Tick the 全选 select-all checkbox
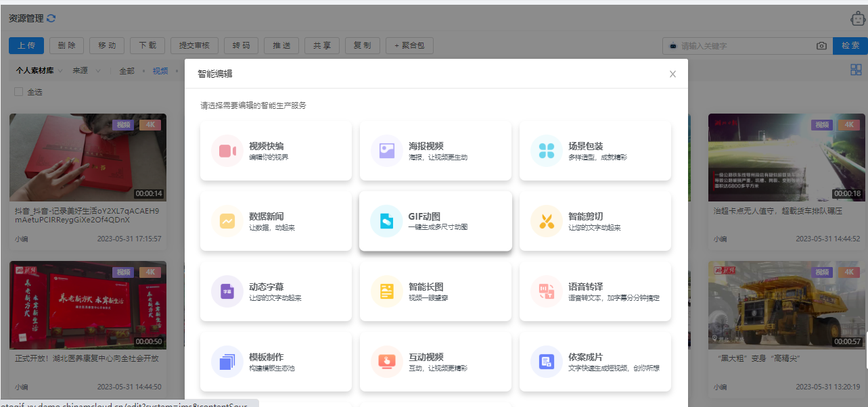Screen dimensions: 868x407 coord(19,92)
